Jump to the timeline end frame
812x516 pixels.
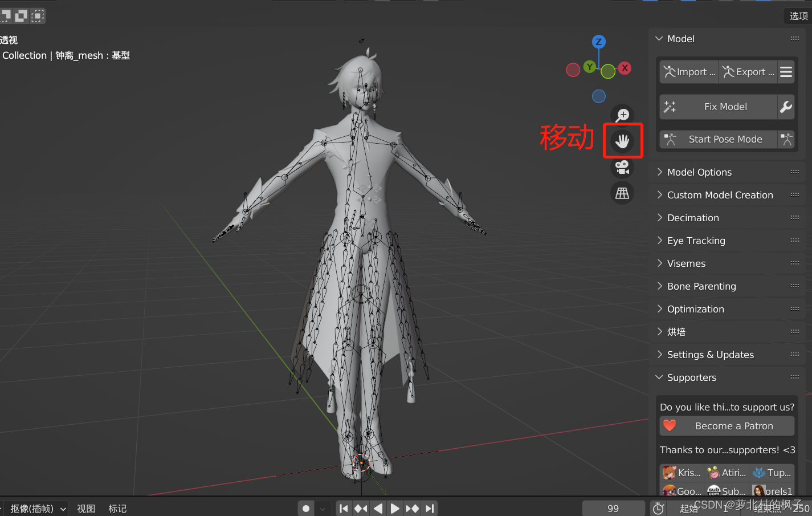pos(430,508)
